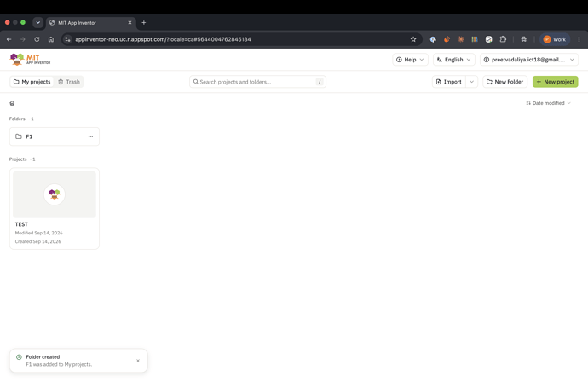
Task: Click the browser home button
Action: click(51, 39)
